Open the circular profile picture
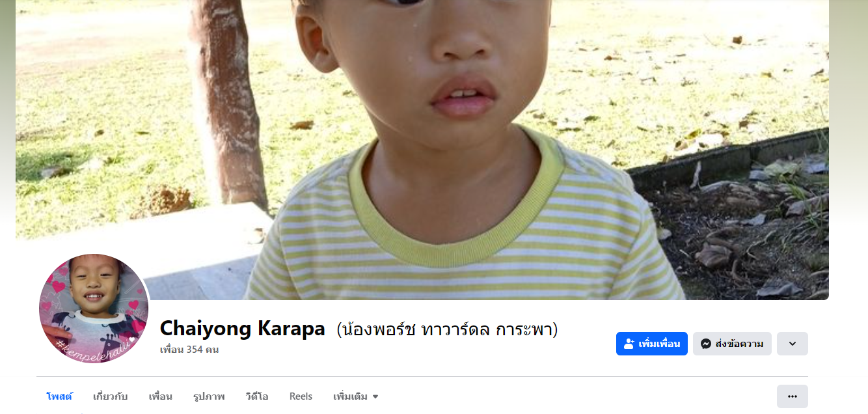The image size is (868, 414). 94,308
